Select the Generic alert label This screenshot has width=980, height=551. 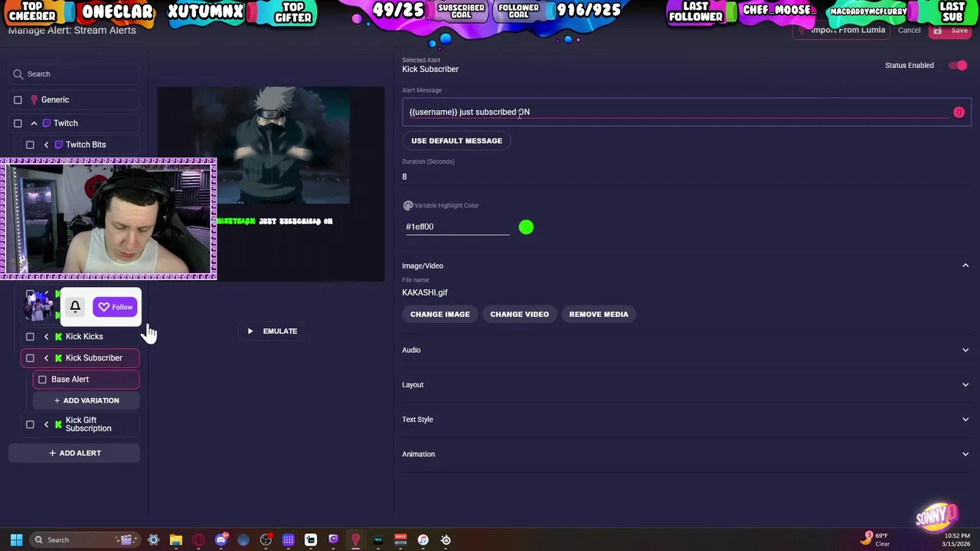(55, 99)
